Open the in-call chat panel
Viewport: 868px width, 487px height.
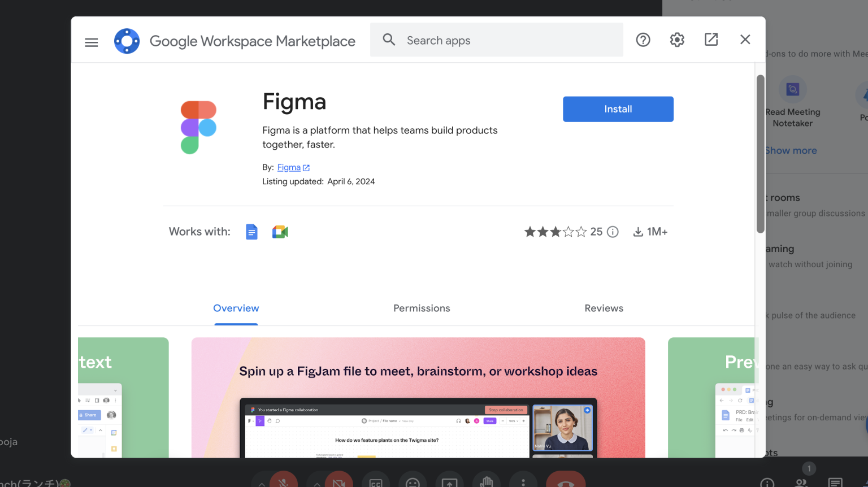coord(837,483)
